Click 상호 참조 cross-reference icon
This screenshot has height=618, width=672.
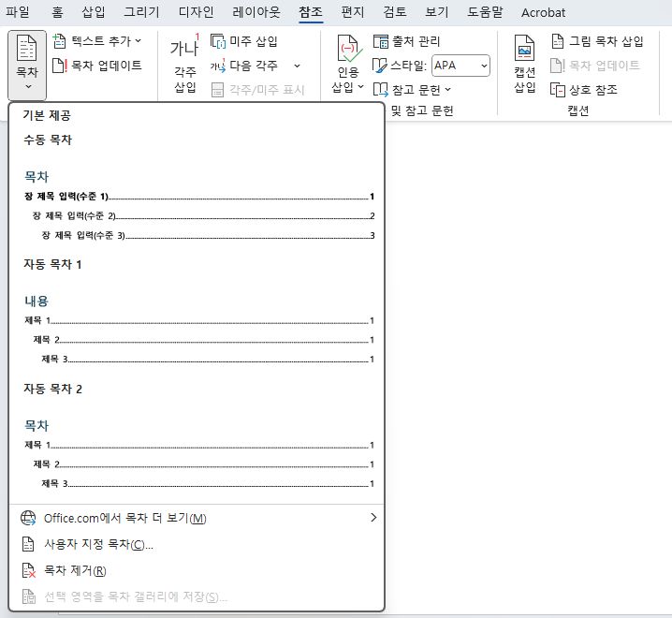pyautogui.click(x=558, y=90)
